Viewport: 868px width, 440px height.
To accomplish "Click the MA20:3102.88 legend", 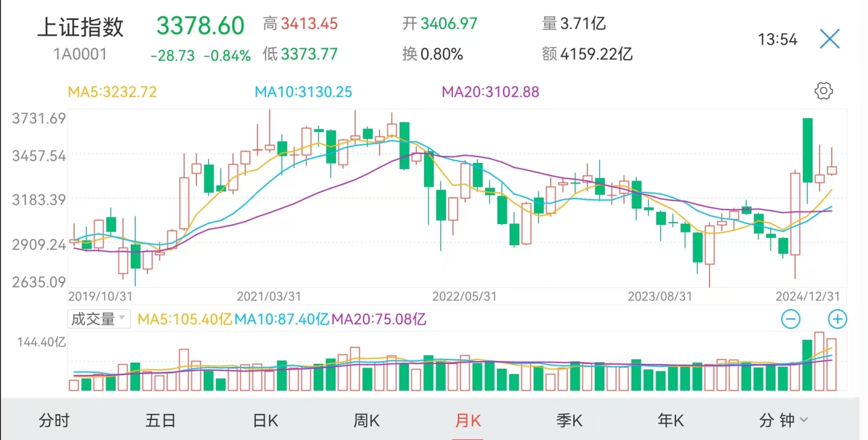I will (x=491, y=92).
